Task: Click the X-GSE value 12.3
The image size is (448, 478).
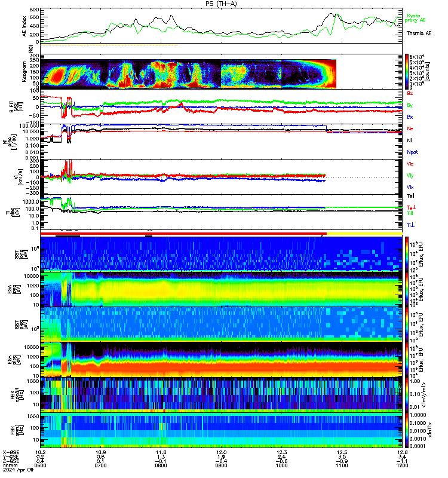Action: [x=281, y=452]
